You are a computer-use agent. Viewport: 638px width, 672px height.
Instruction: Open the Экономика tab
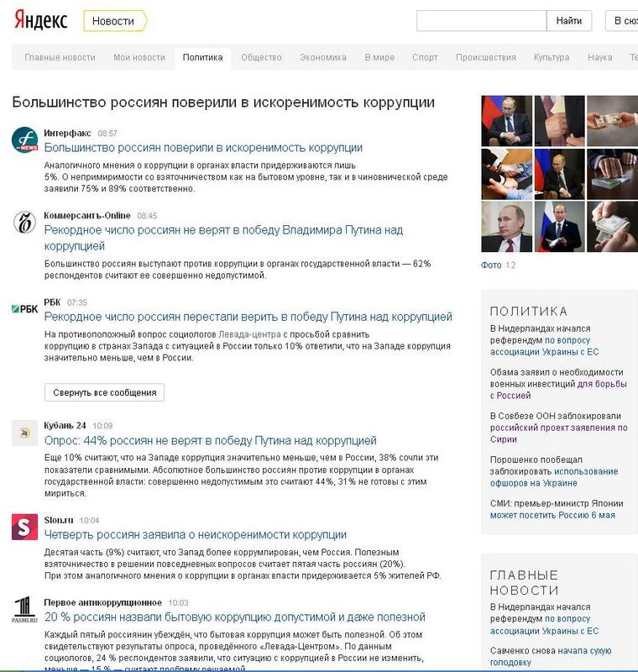coord(323,57)
